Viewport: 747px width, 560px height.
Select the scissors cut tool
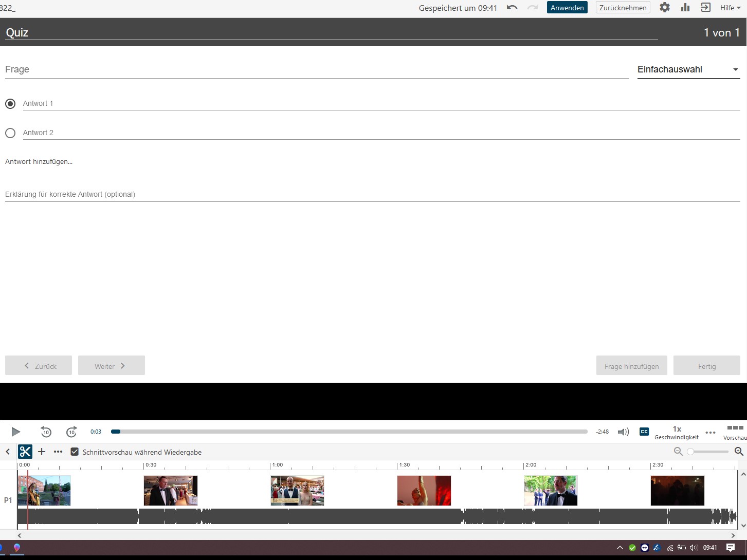pos(25,452)
